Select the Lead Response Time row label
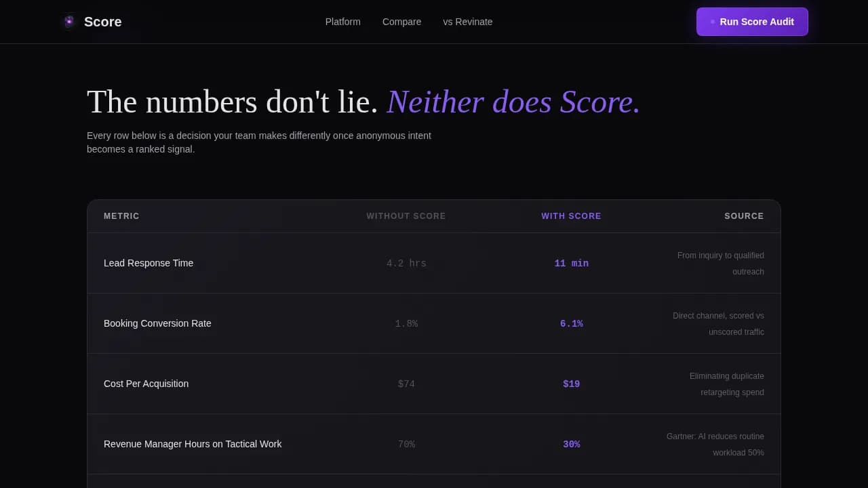Image resolution: width=868 pixels, height=488 pixels. [x=149, y=263]
